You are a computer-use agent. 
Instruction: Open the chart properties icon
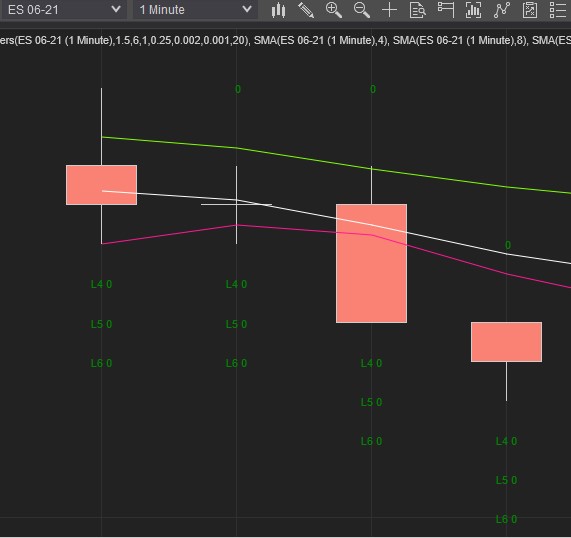click(530, 10)
